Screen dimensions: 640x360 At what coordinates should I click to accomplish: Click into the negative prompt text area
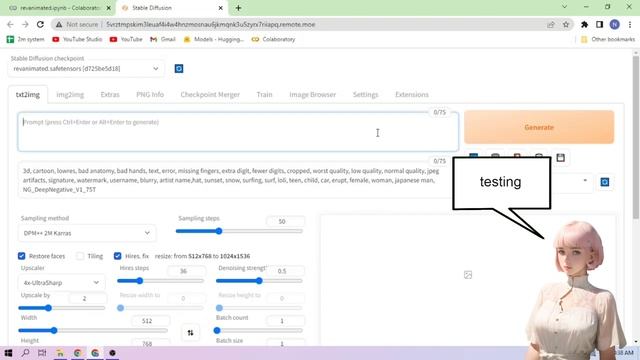[x=235, y=180]
